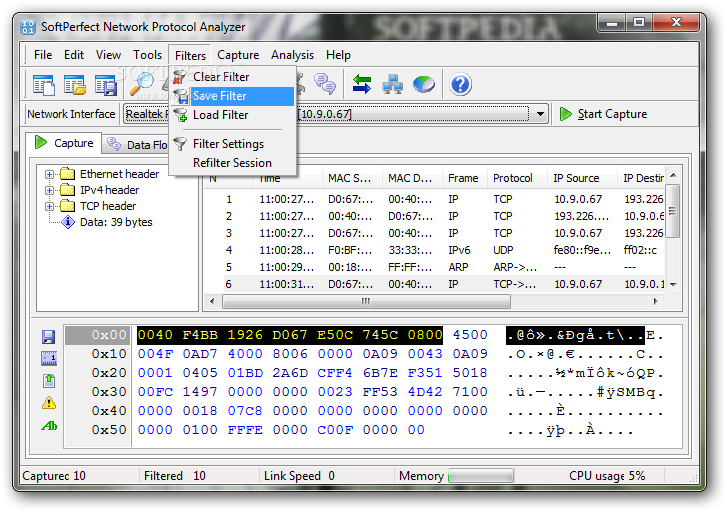Select packet row 5 ARP entry
The width and height of the screenshot is (727, 512).
[x=436, y=267]
